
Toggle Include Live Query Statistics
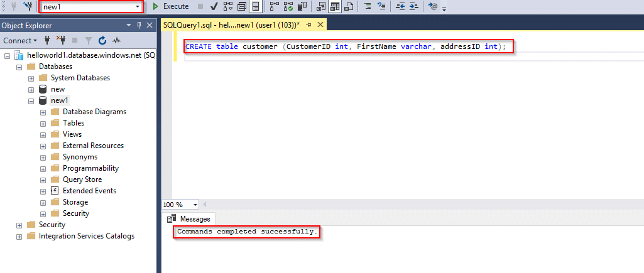click(x=288, y=6)
